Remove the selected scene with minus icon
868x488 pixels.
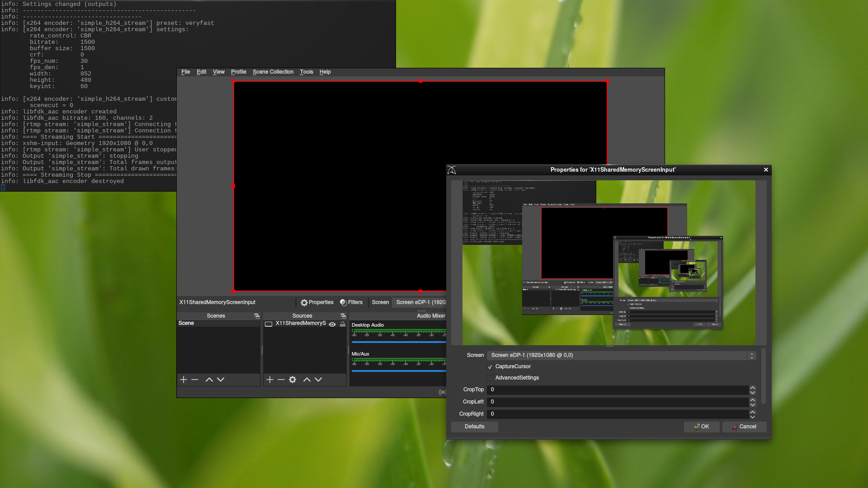195,380
